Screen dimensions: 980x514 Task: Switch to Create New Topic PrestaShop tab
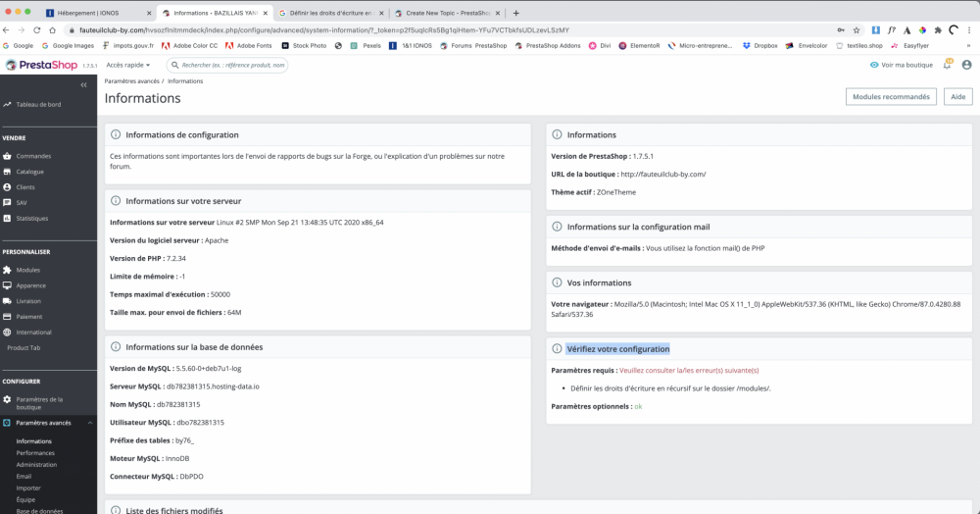[448, 13]
